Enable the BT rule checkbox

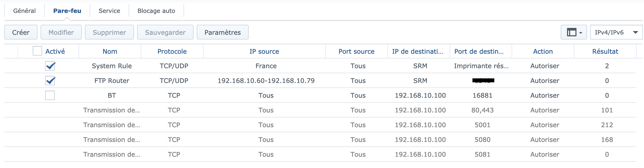pos(50,95)
